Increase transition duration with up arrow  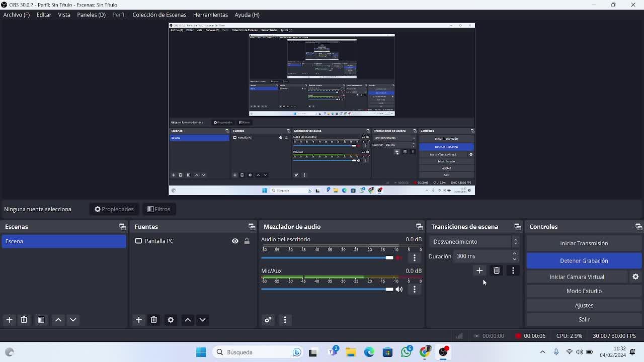pyautogui.click(x=514, y=254)
